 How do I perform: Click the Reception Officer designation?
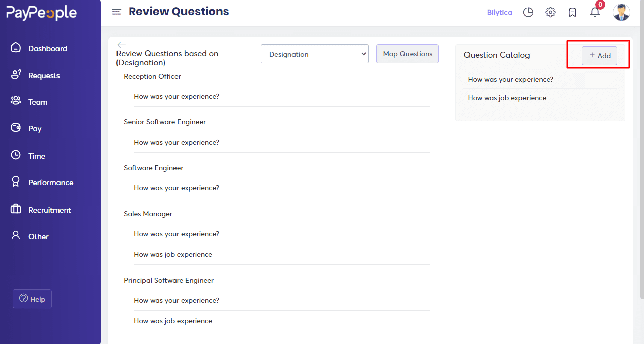(152, 76)
